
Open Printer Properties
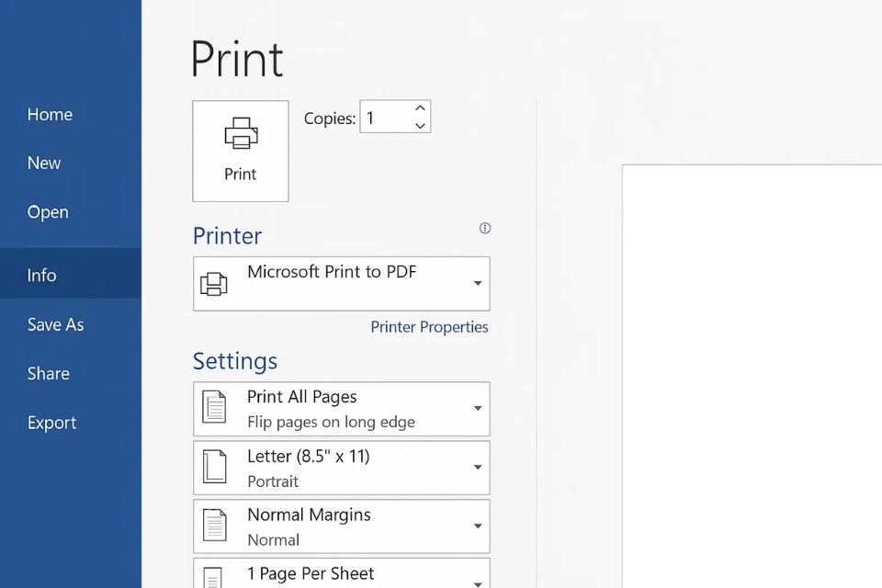coord(429,326)
